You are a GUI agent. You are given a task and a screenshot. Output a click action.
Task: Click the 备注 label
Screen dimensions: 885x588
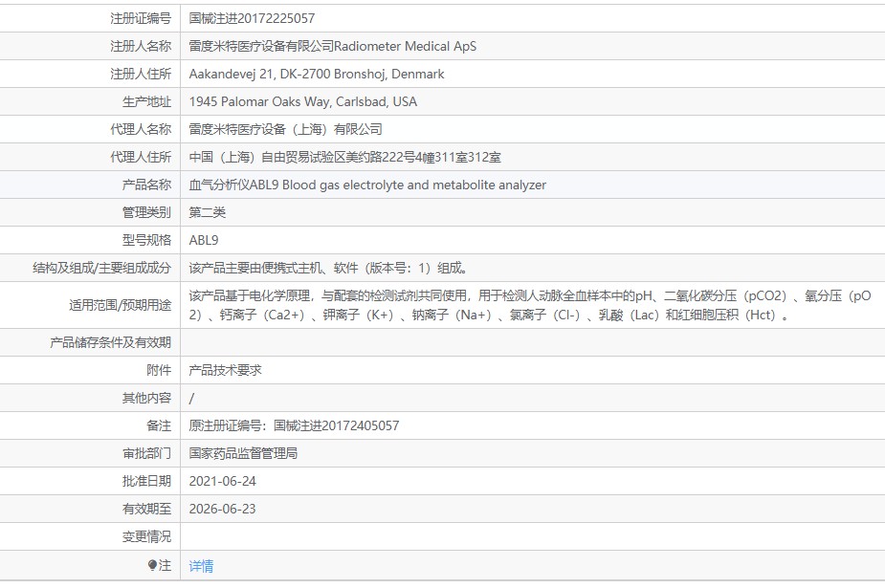tap(159, 425)
